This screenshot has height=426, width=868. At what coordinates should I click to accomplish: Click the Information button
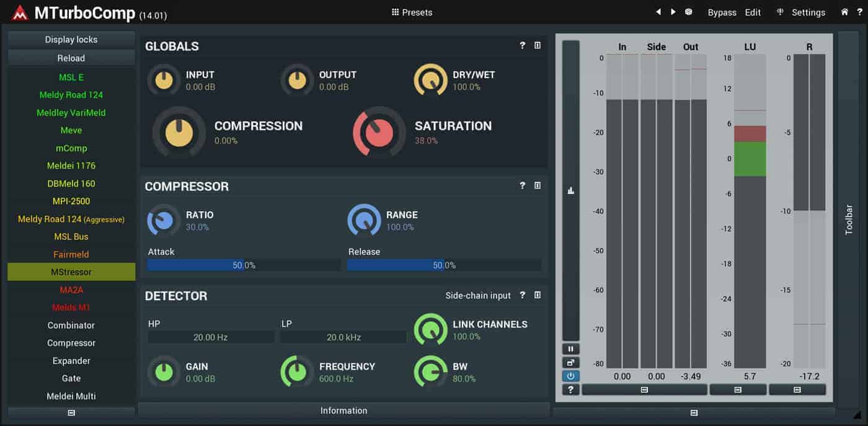point(344,410)
